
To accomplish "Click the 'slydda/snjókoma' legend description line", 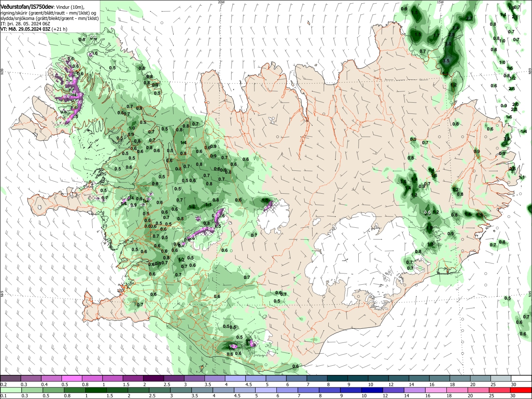I will coord(49,18).
